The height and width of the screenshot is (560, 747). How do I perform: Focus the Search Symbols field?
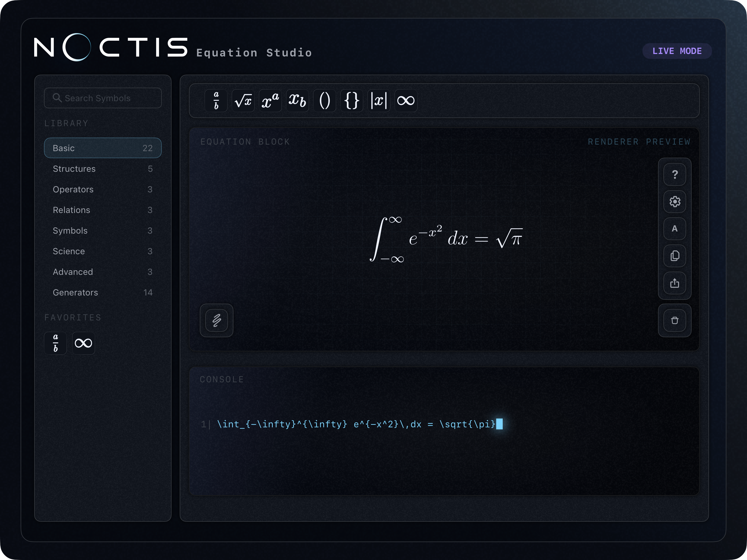coord(103,98)
